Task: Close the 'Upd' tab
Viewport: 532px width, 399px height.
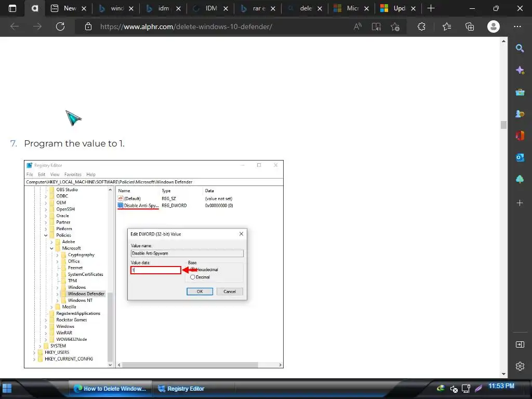Action: pos(413,8)
